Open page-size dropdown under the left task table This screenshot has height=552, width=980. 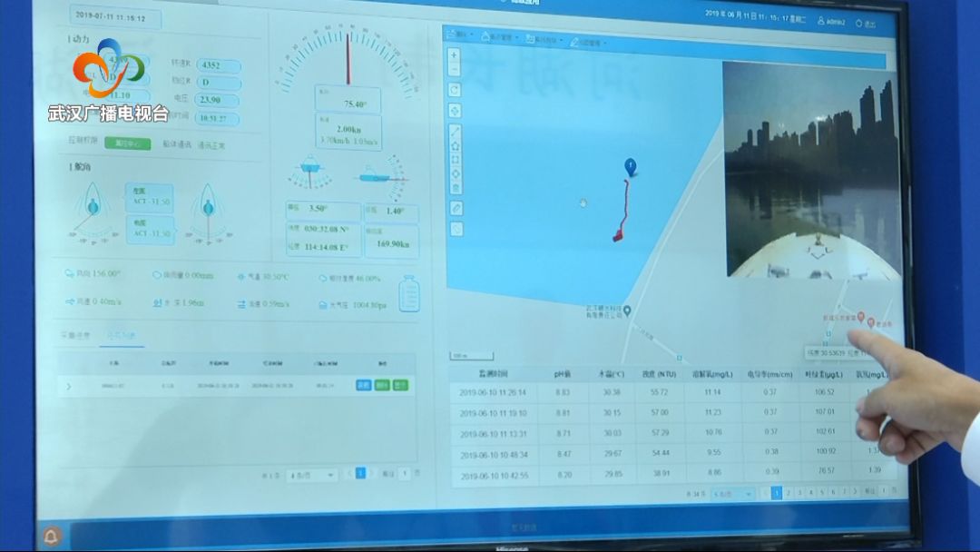[312, 476]
